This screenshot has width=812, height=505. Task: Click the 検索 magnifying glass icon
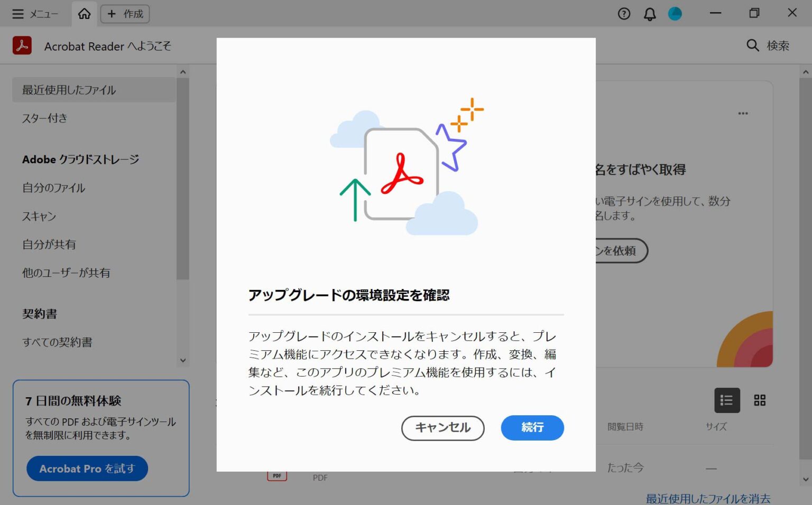coord(752,45)
